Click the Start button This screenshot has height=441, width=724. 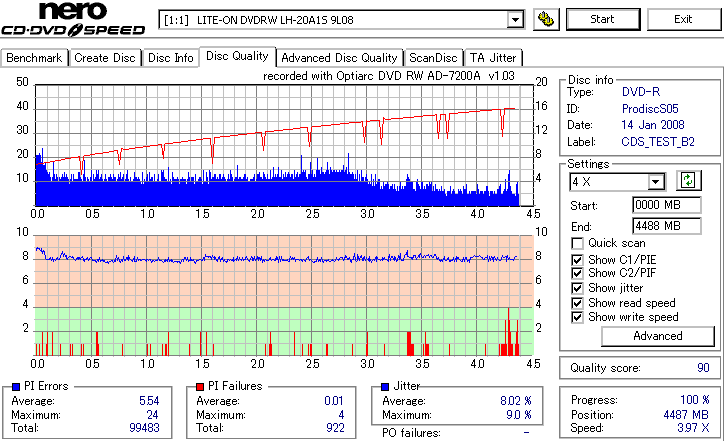(x=603, y=19)
